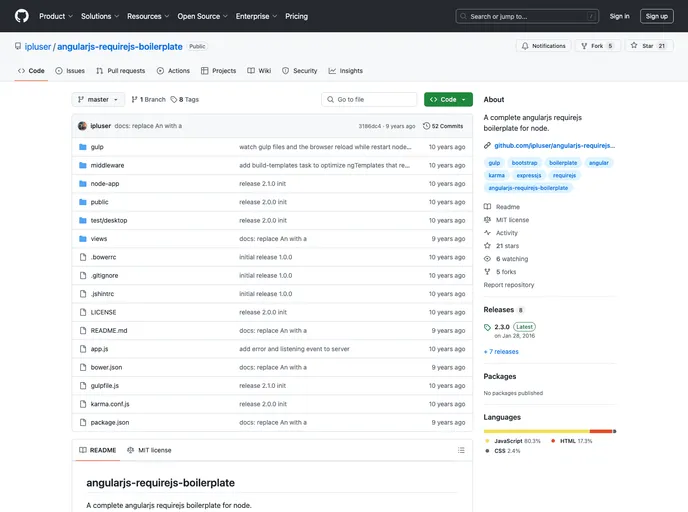Screen dimensions: 688x512
Task: Open the Pricing link
Action: [x=297, y=16]
